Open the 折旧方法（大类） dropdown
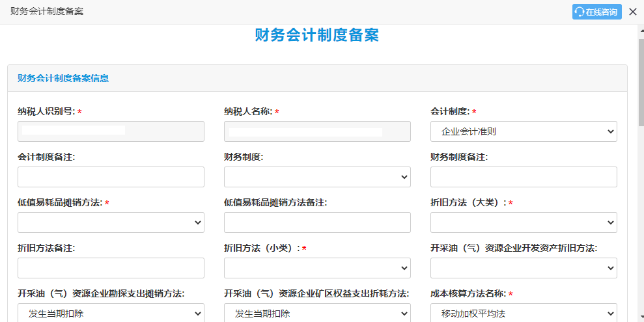 pos(524,222)
